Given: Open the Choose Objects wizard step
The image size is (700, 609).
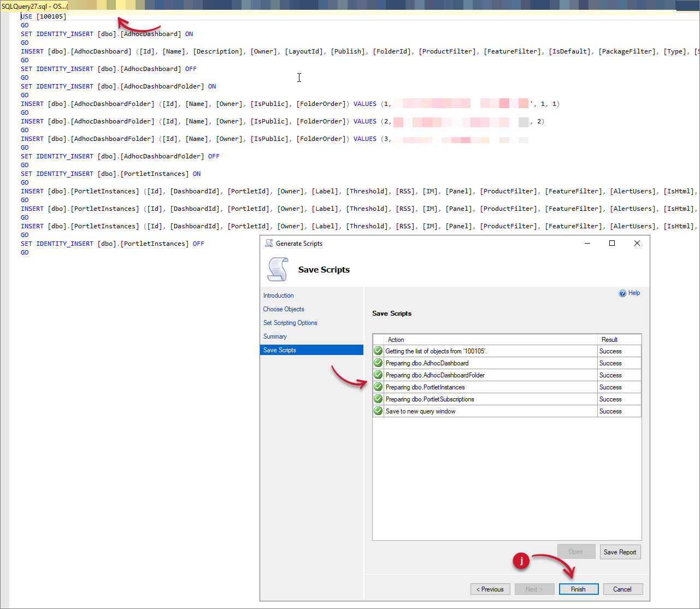Looking at the screenshot, I should pyautogui.click(x=284, y=309).
